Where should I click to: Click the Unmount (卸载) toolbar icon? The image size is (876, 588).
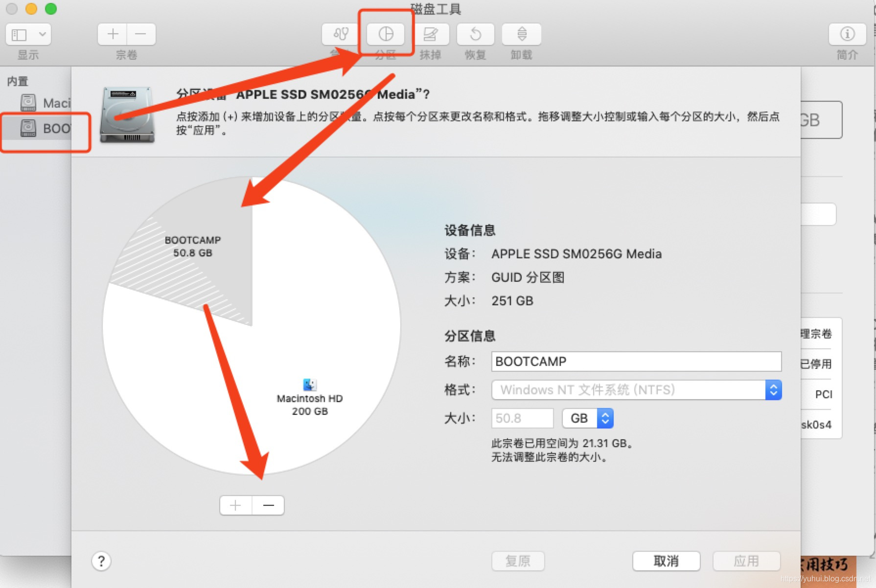point(522,34)
